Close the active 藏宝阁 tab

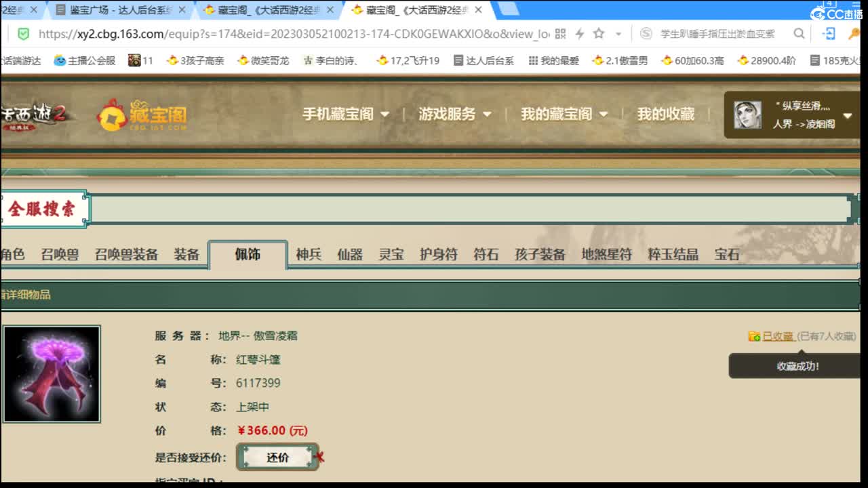click(478, 10)
